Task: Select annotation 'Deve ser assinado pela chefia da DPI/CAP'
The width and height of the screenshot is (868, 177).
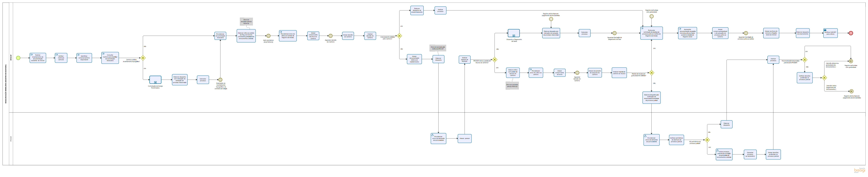Action: click(x=438, y=48)
